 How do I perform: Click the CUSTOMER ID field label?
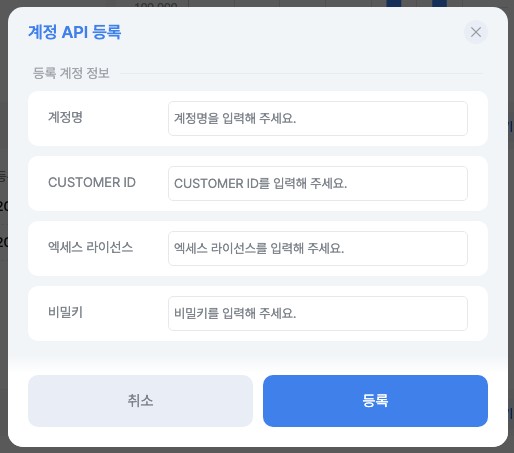pos(92,182)
